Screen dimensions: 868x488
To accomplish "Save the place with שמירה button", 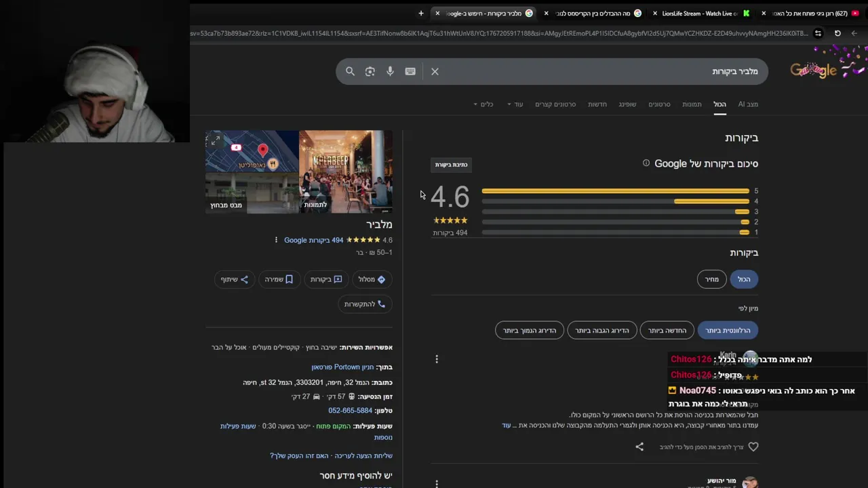I will click(279, 279).
